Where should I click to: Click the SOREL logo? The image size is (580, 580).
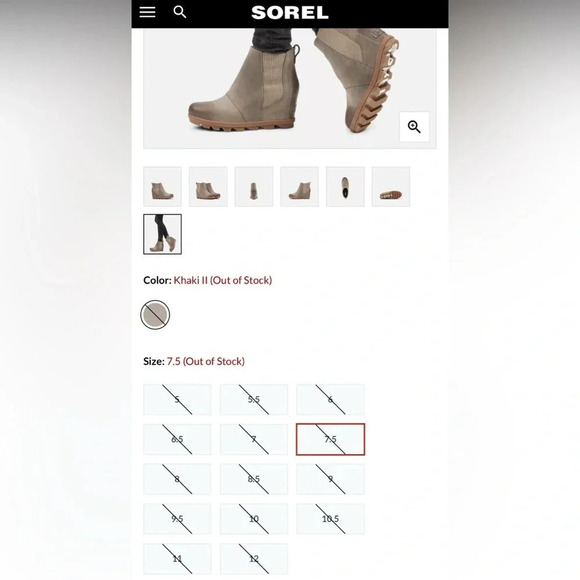click(x=290, y=13)
